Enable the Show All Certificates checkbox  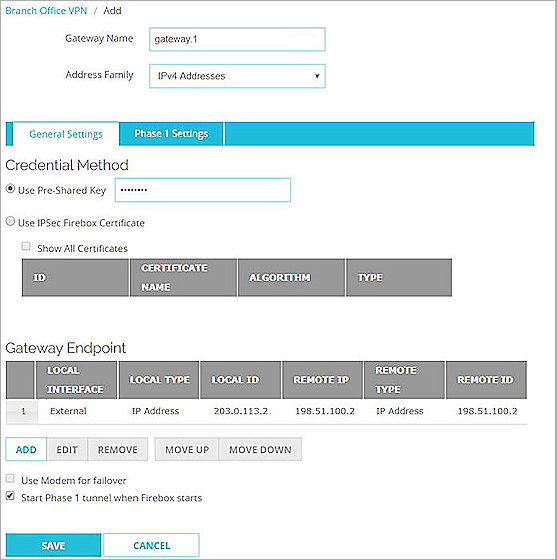pyautogui.click(x=26, y=246)
